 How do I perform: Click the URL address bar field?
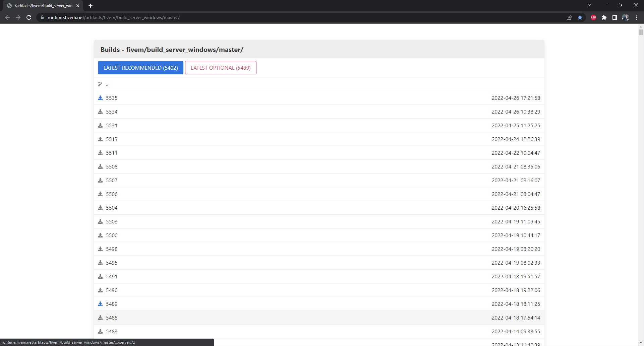point(302,17)
